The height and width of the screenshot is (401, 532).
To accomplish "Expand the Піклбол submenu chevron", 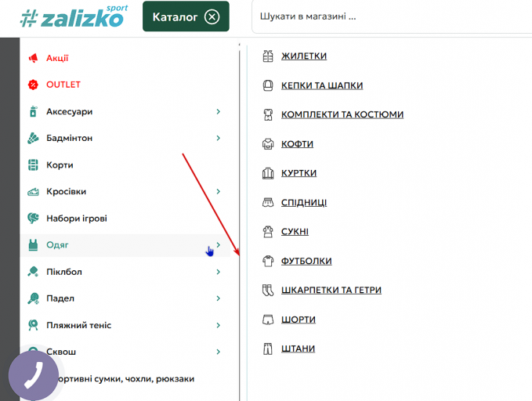I will pos(218,272).
